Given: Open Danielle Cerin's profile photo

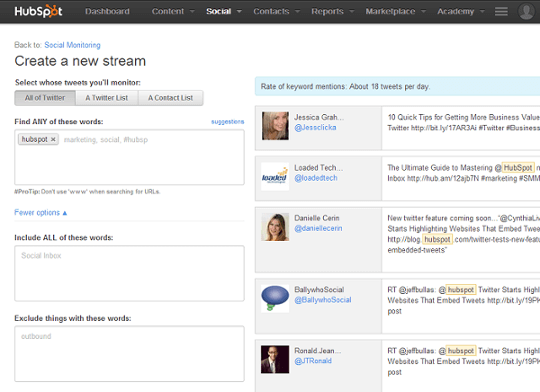Looking at the screenshot, I should point(275,227).
